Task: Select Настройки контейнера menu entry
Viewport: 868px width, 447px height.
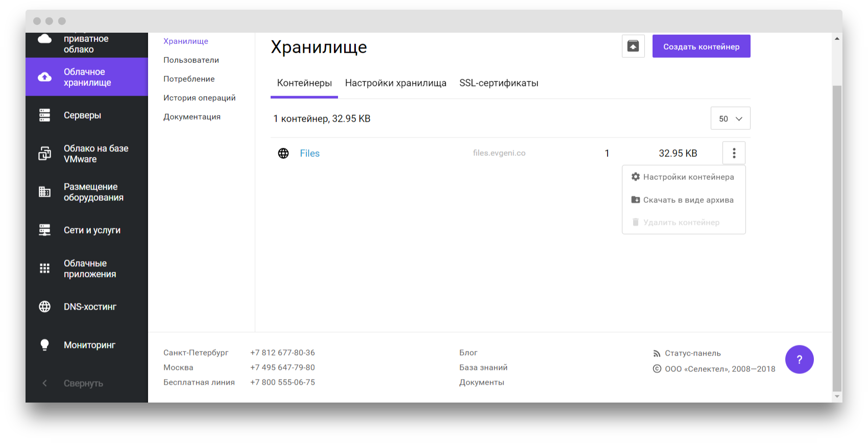Action: [x=684, y=177]
